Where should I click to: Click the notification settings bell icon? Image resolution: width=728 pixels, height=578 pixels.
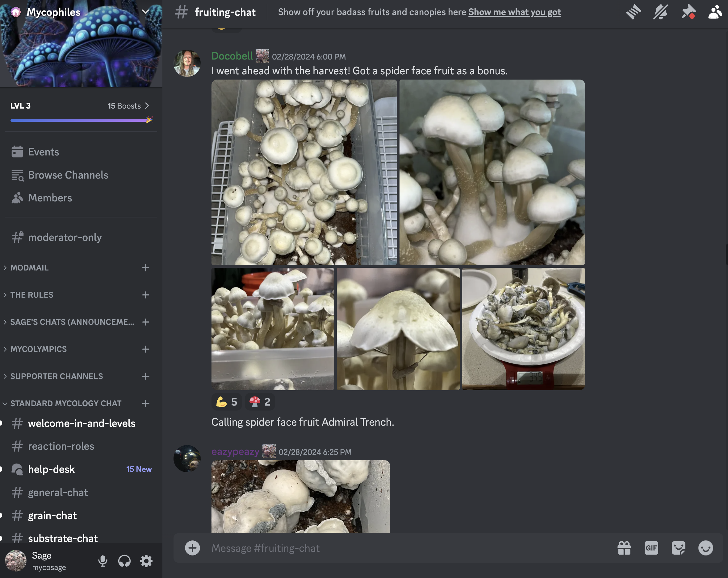[x=660, y=12]
